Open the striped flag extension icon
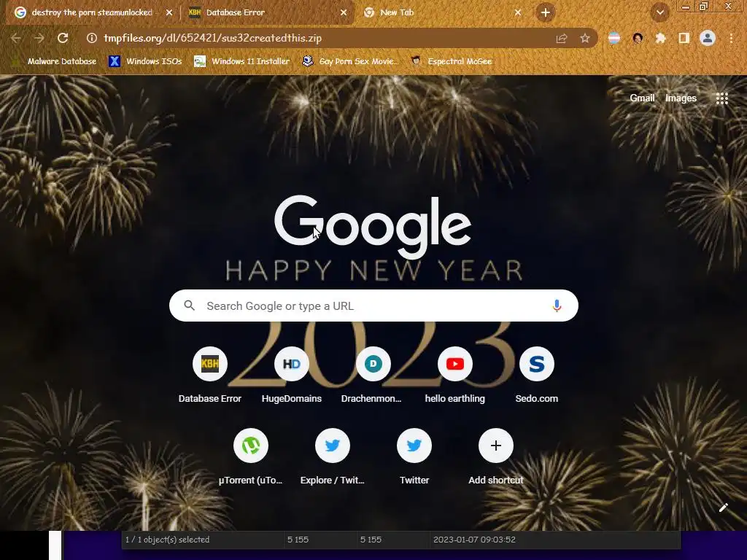747x560 pixels. pyautogui.click(x=614, y=38)
